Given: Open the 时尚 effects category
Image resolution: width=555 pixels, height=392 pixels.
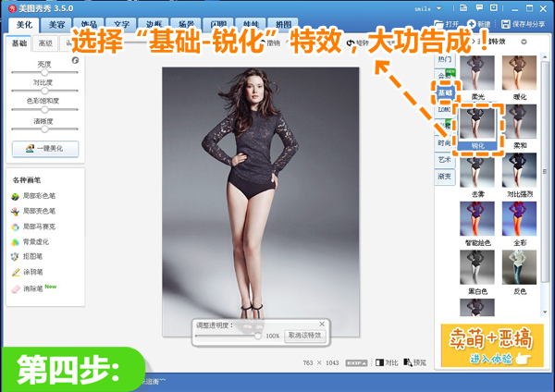Looking at the screenshot, I should [x=444, y=143].
